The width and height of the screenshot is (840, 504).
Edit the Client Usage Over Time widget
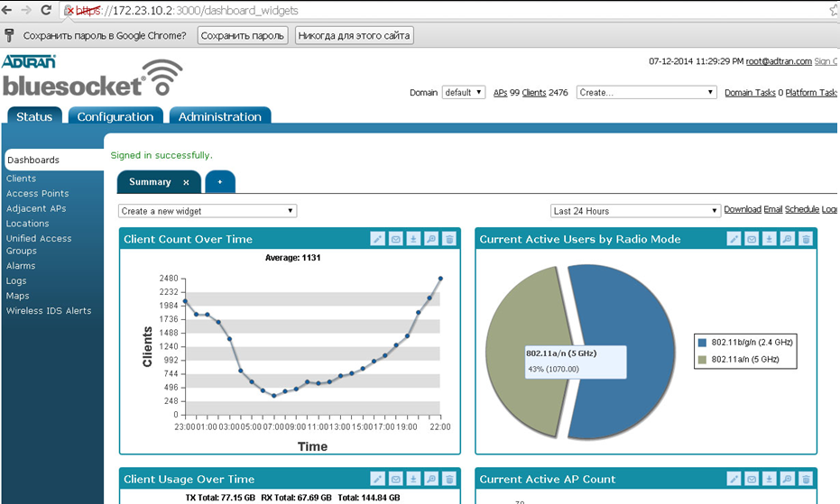pyautogui.click(x=378, y=479)
